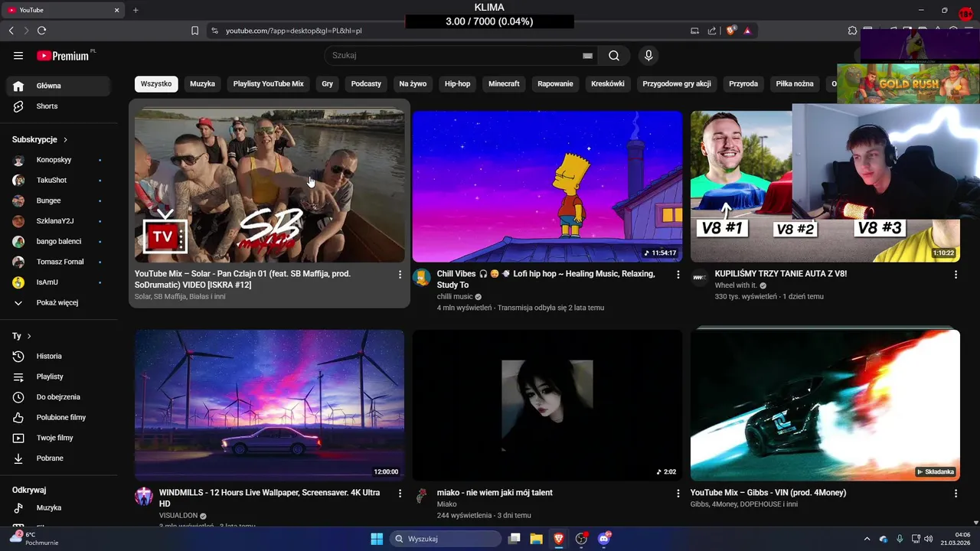Open a new browser tab with plus
The height and width of the screenshot is (551, 980).
pos(136,10)
